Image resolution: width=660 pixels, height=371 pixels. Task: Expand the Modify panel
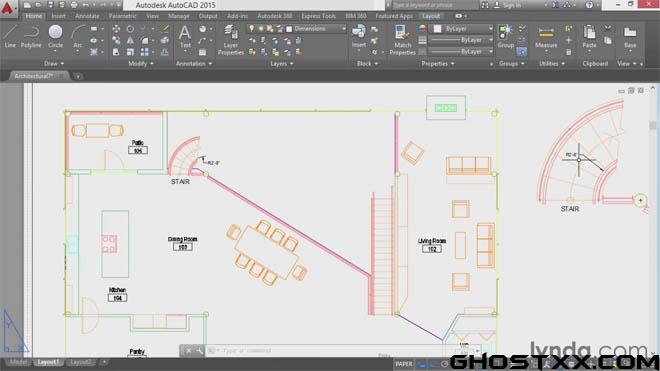coord(141,64)
